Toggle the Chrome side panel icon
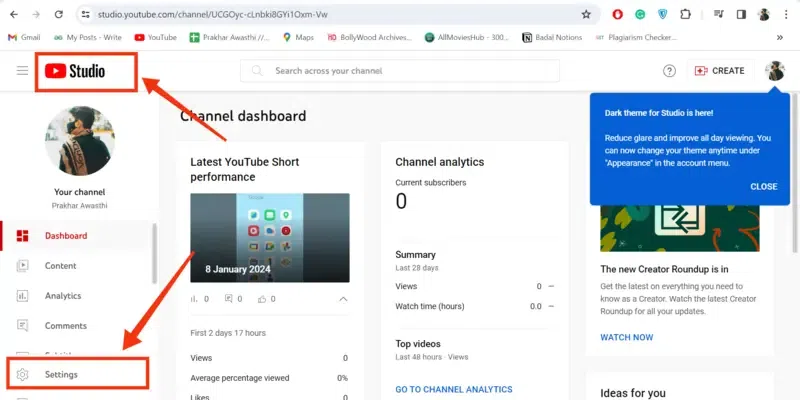This screenshot has height=400, width=800. (741, 15)
